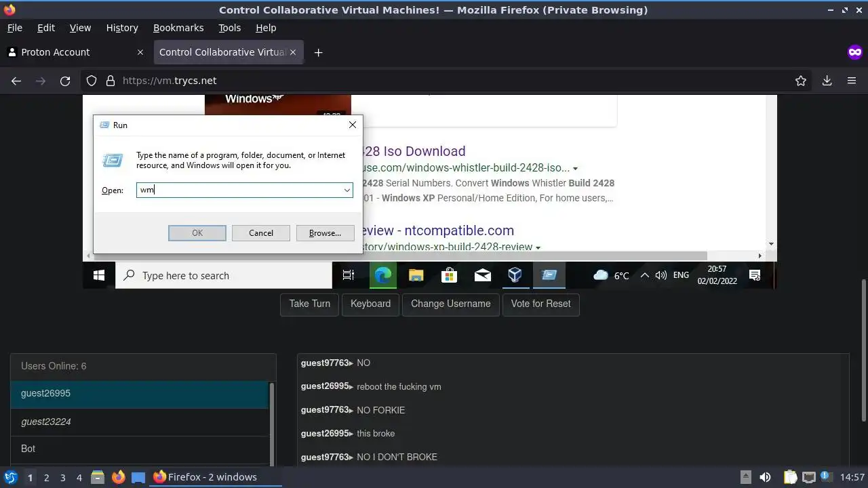Viewport: 868px width, 488px height.
Task: Cancel the Run dialog
Action: coord(261,233)
